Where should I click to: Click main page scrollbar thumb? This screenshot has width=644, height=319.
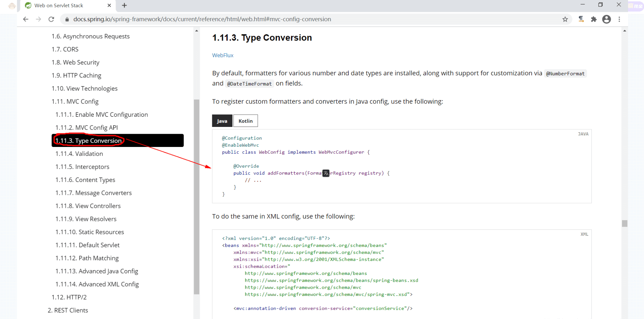pos(625,223)
